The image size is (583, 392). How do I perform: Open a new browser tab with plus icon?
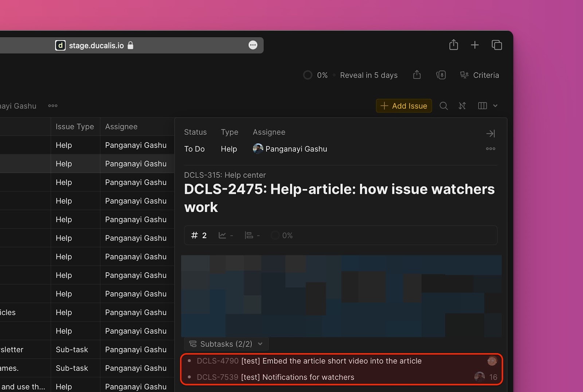[474, 45]
